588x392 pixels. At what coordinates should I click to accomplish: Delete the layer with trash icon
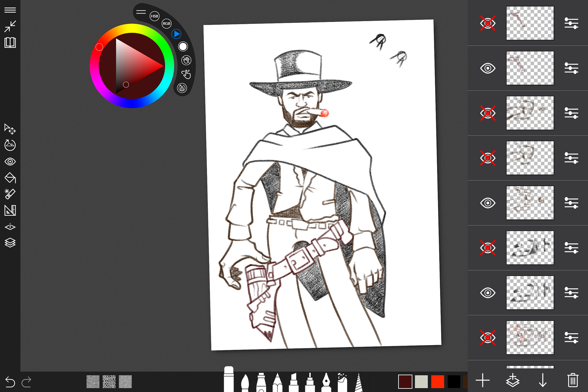pos(573,380)
